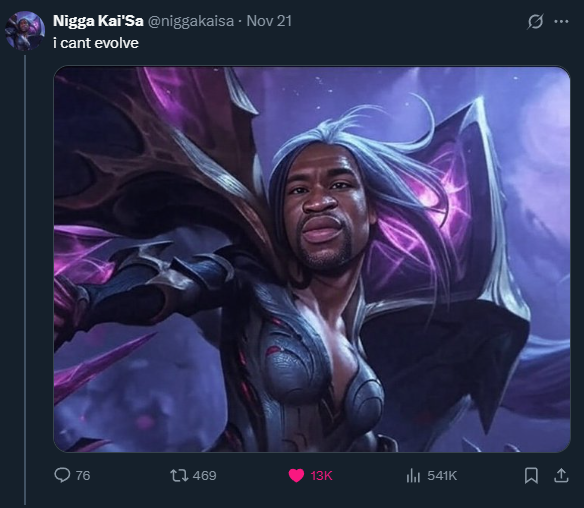Open the author's profile avatar
Image resolution: width=584 pixels, height=508 pixels.
[x=25, y=31]
